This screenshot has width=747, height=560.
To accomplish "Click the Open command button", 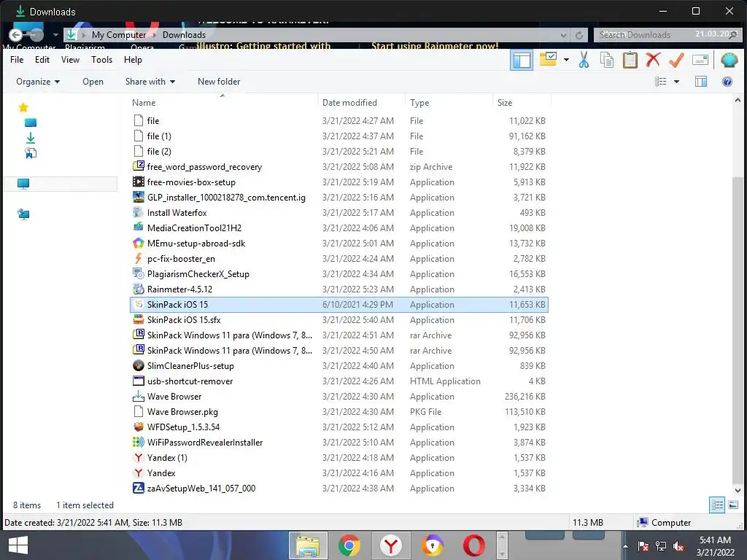I will pos(93,82).
